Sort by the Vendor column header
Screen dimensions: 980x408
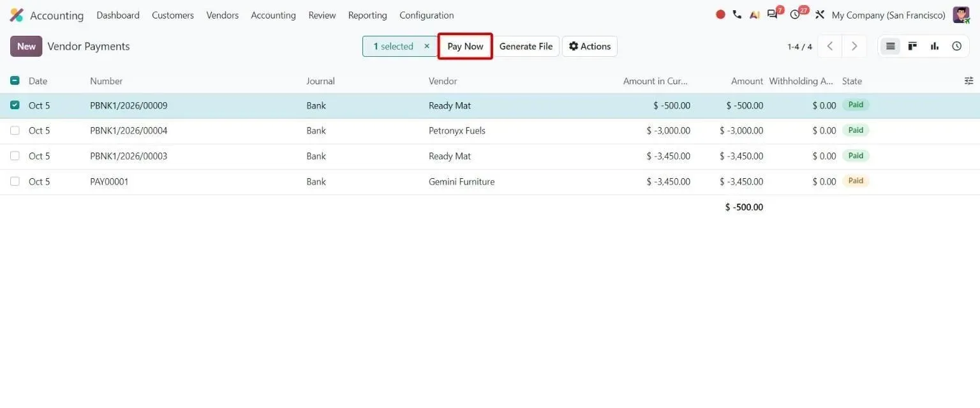point(443,81)
